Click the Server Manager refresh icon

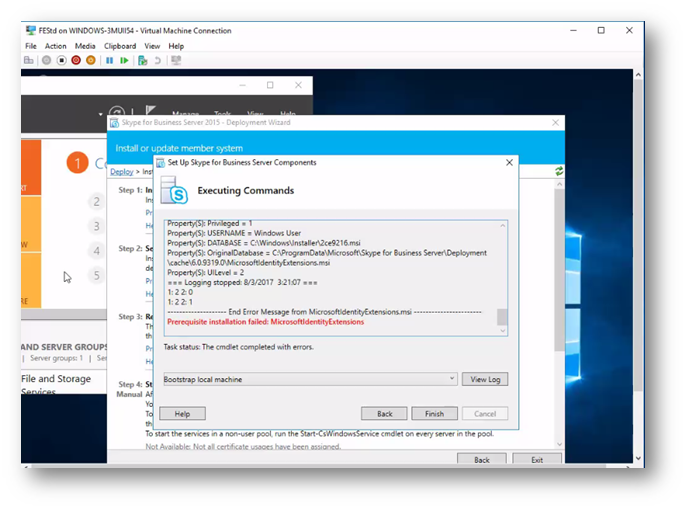[x=117, y=112]
